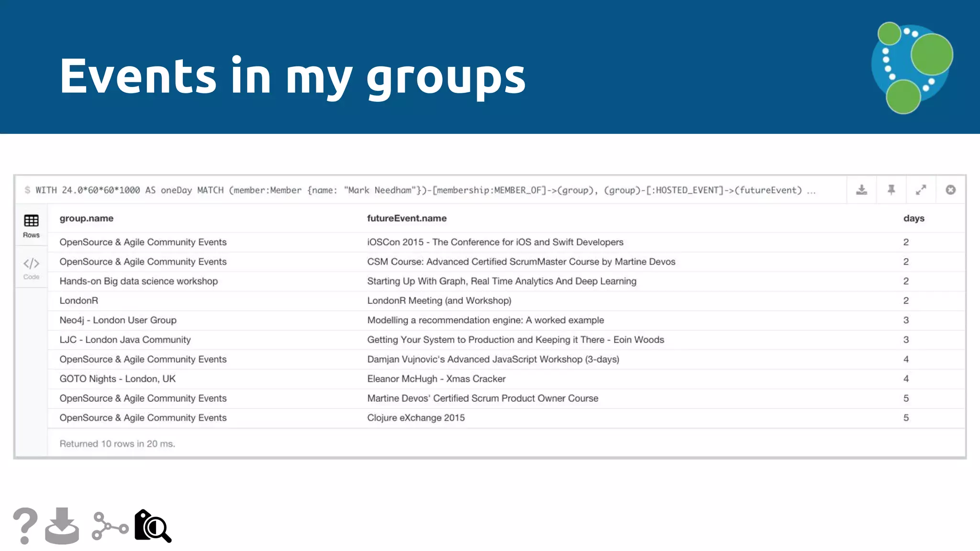Close the query result frame
This screenshot has height=551, width=980.
(950, 190)
